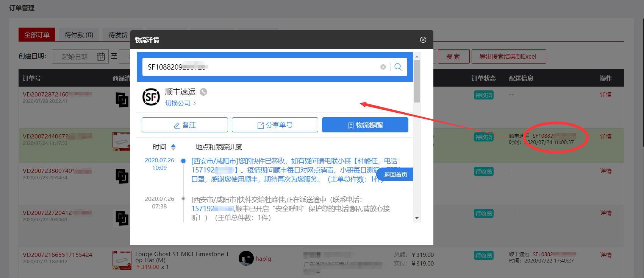
Task: Click the magnifier search icon in tracking box
Action: (x=398, y=67)
